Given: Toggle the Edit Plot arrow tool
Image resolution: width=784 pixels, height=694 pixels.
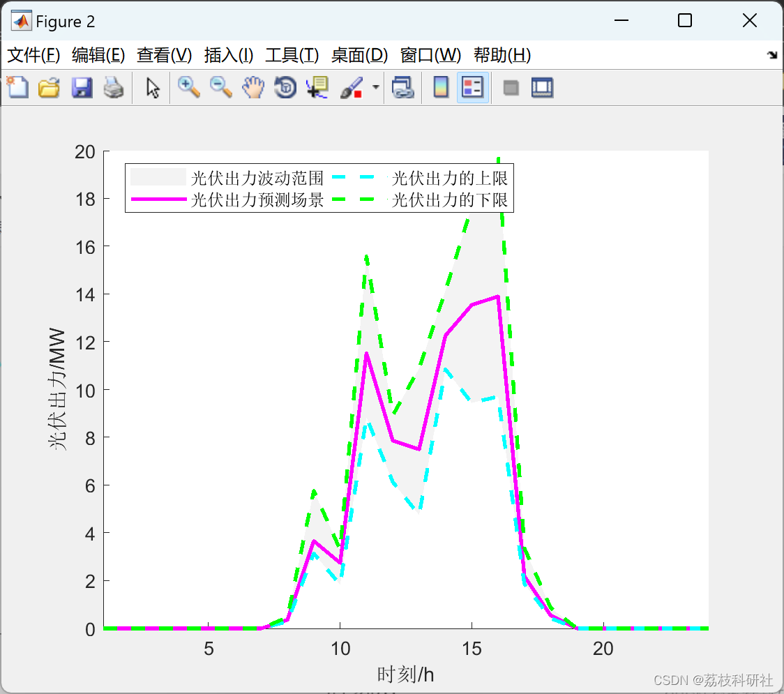Looking at the screenshot, I should pyautogui.click(x=153, y=87).
